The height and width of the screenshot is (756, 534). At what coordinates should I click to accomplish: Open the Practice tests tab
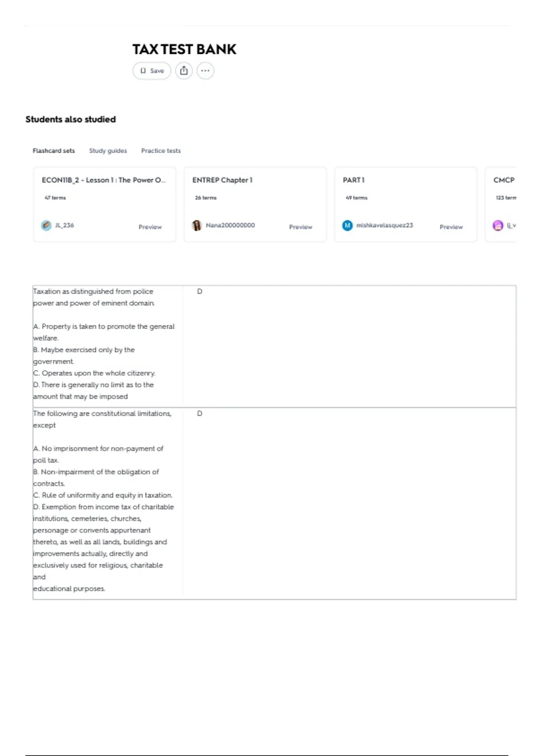pyautogui.click(x=161, y=151)
